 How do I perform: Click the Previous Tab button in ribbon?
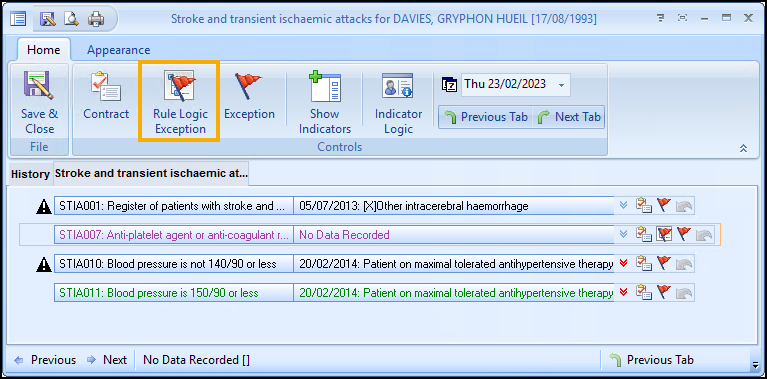[486, 117]
